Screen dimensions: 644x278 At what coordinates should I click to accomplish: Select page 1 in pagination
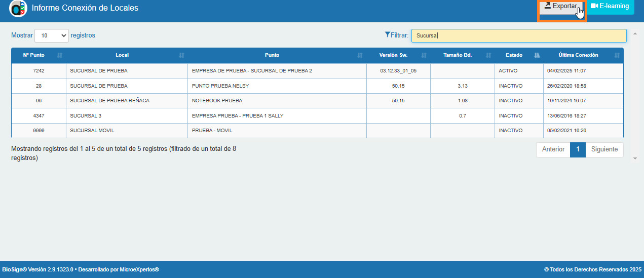578,149
